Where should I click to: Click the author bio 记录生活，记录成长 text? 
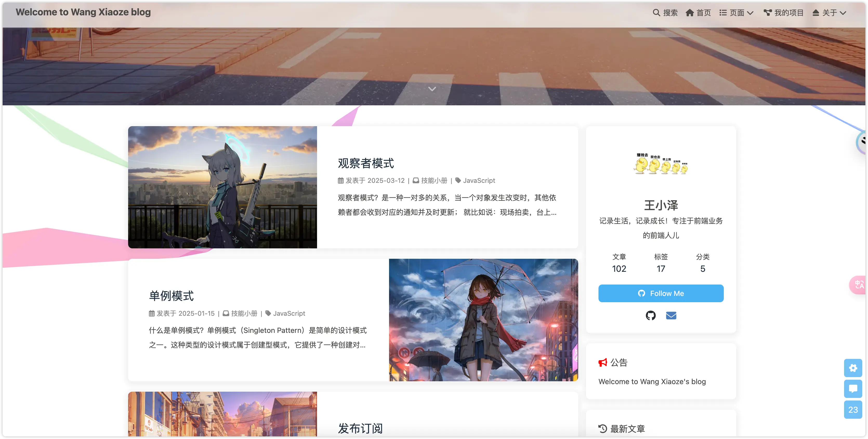(661, 228)
